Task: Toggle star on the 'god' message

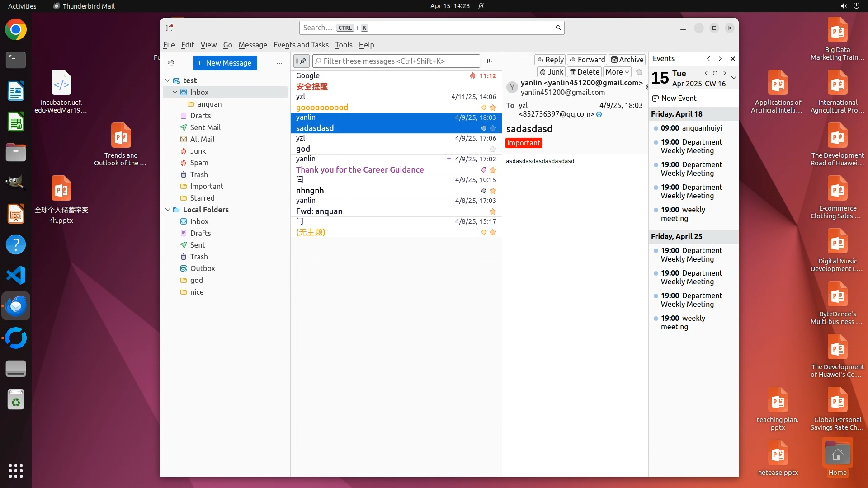Action: pyautogui.click(x=493, y=149)
